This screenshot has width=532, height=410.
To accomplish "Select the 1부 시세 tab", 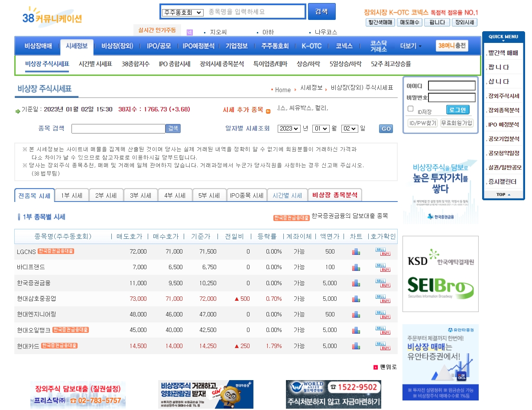I will (72, 195).
